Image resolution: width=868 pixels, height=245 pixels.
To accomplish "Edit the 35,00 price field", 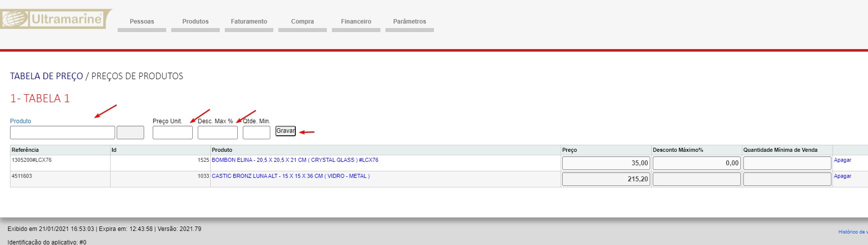I will point(606,163).
